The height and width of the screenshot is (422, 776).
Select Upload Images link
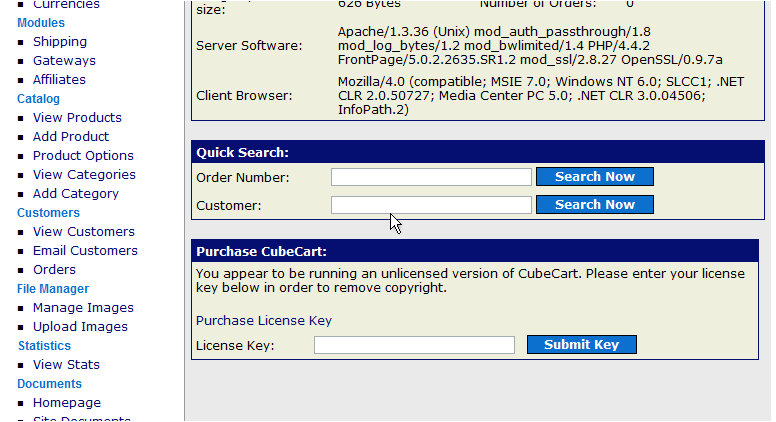coord(80,327)
